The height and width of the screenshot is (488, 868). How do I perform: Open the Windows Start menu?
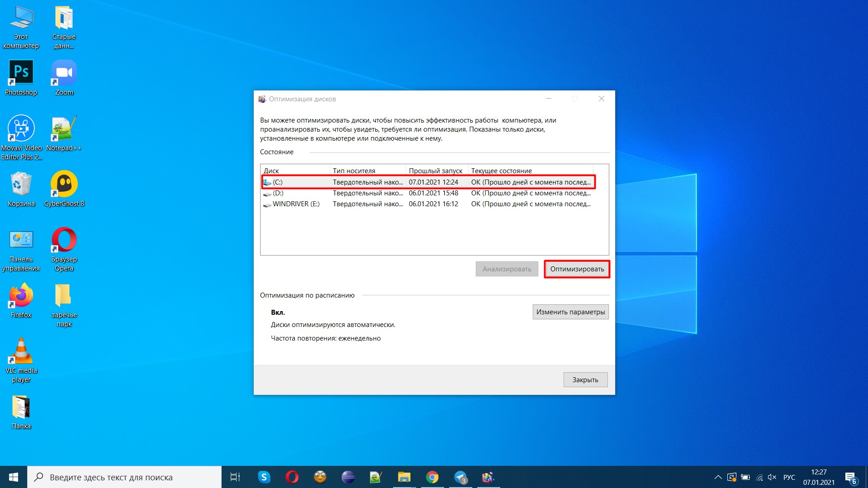tap(14, 477)
